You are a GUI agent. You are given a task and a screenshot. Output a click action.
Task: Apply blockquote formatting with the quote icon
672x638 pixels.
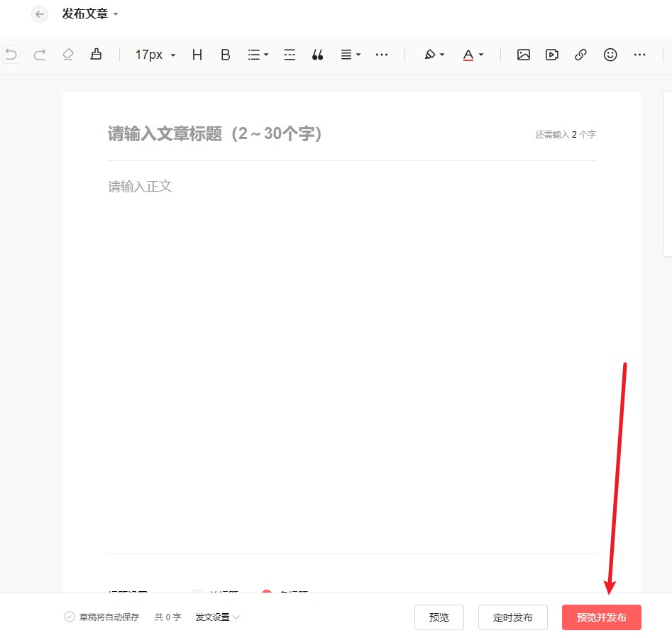click(x=317, y=55)
